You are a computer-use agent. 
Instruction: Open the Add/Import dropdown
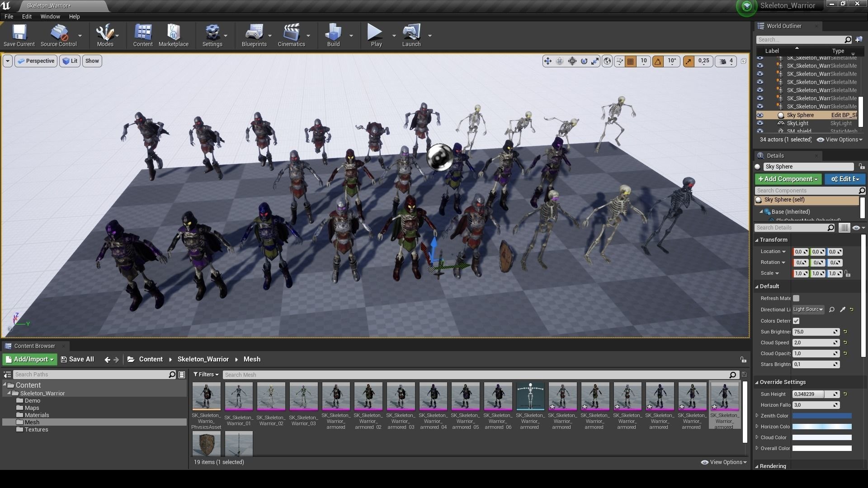click(x=29, y=359)
